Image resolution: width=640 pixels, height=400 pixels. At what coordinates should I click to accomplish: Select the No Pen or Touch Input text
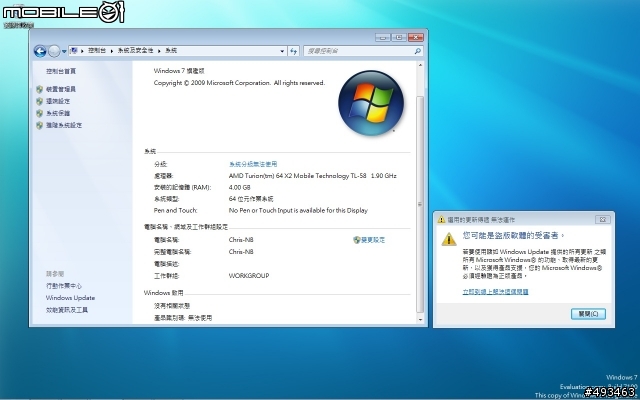pos(298,211)
